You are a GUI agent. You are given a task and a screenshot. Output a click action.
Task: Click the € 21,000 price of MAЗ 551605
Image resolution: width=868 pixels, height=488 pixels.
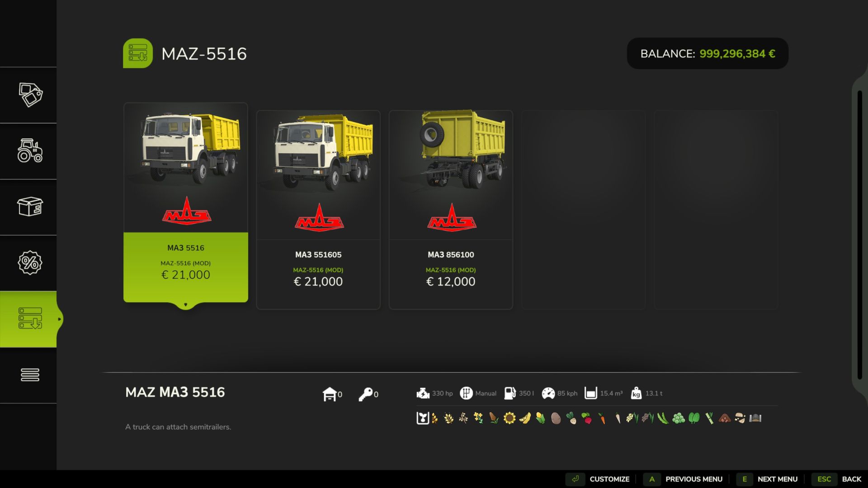click(318, 282)
